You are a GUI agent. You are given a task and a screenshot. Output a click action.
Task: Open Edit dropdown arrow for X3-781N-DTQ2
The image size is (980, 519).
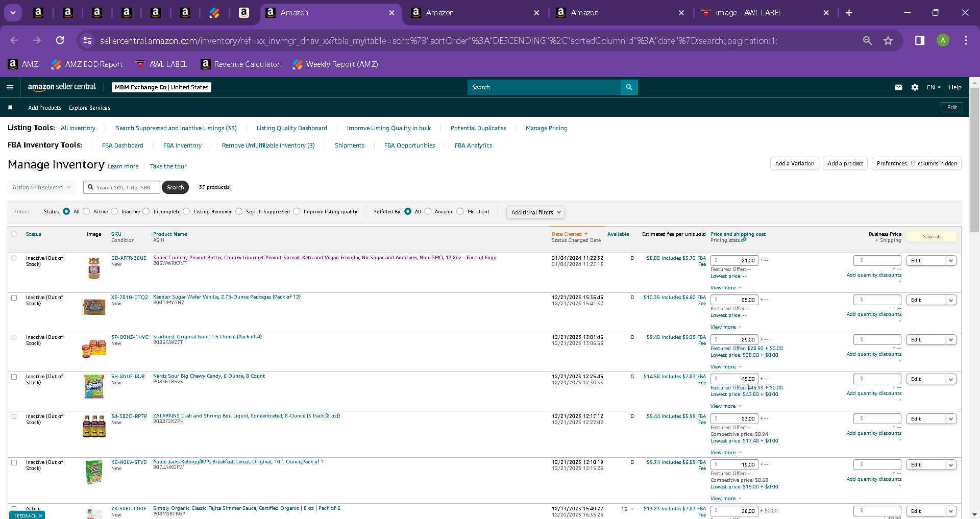(951, 300)
